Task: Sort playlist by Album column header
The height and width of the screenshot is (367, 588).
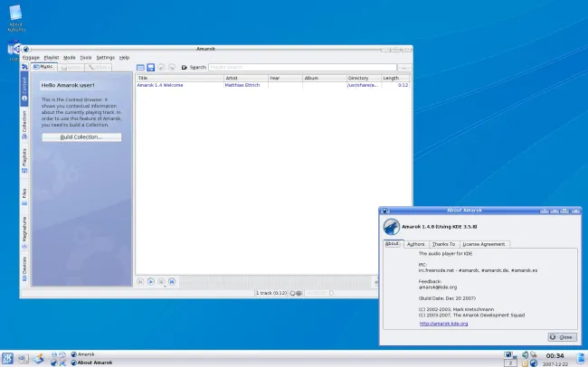Action: click(x=325, y=78)
